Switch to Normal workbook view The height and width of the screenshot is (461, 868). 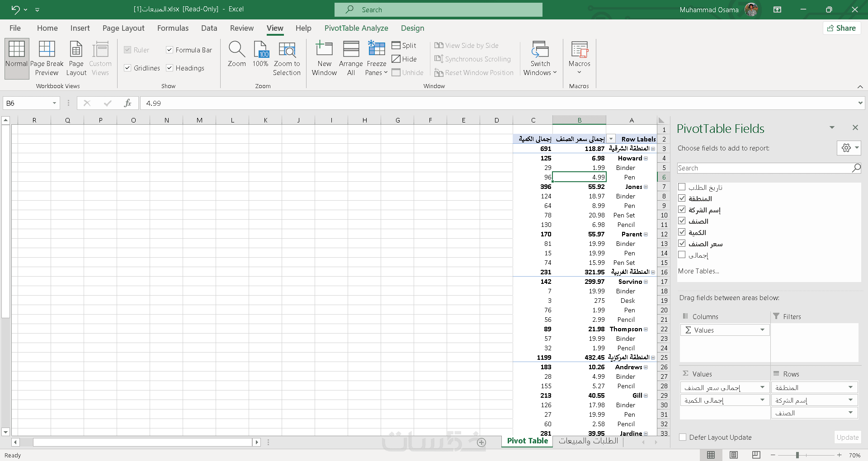[17, 59]
